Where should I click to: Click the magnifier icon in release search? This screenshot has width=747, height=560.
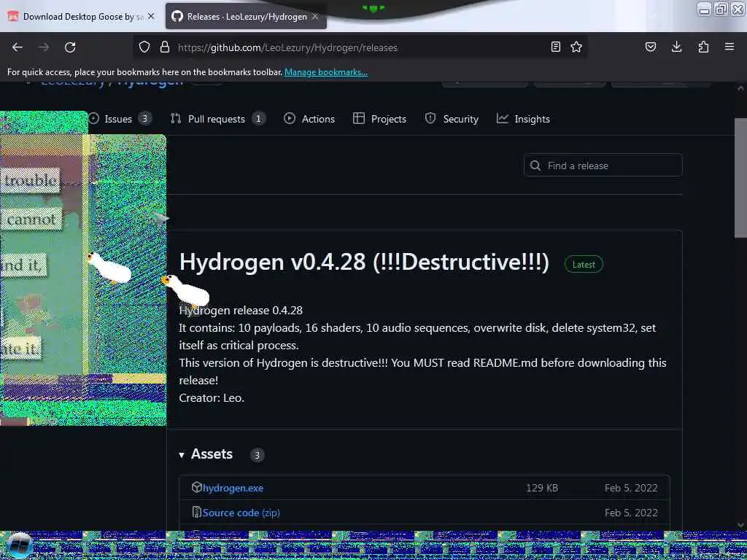[x=535, y=166]
